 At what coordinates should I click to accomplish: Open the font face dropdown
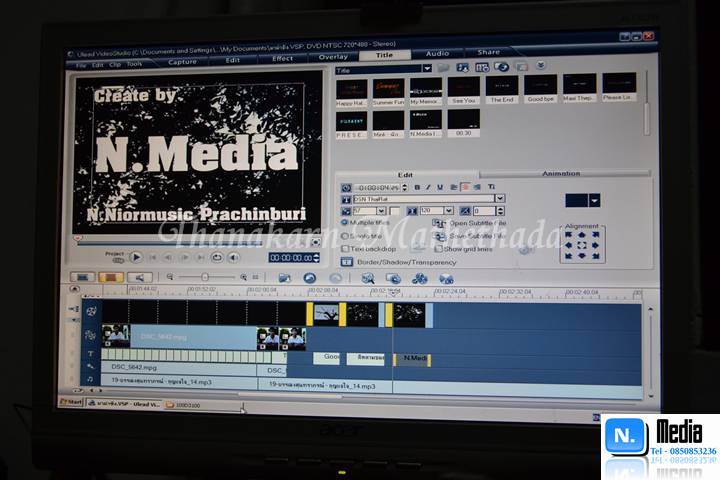pyautogui.click(x=500, y=198)
